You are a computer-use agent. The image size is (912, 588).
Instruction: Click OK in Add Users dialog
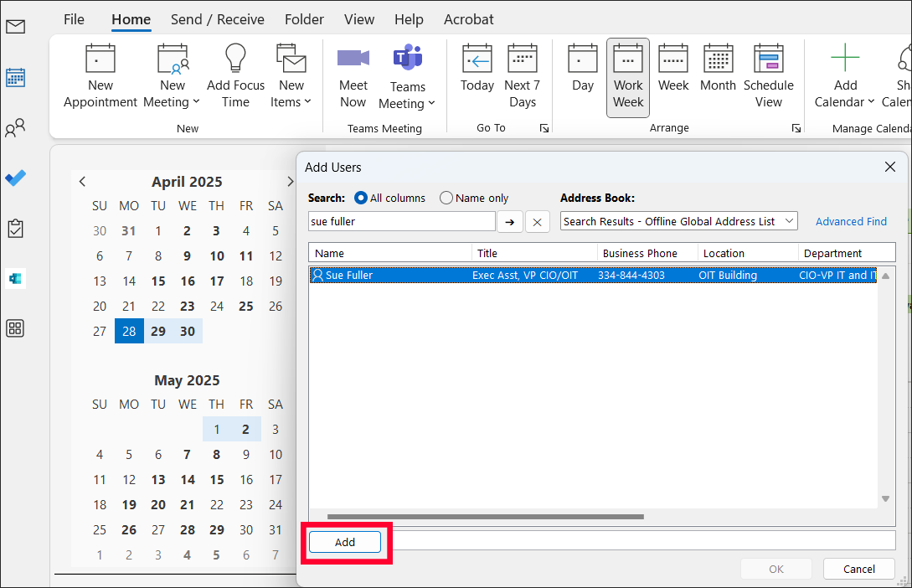pyautogui.click(x=775, y=569)
